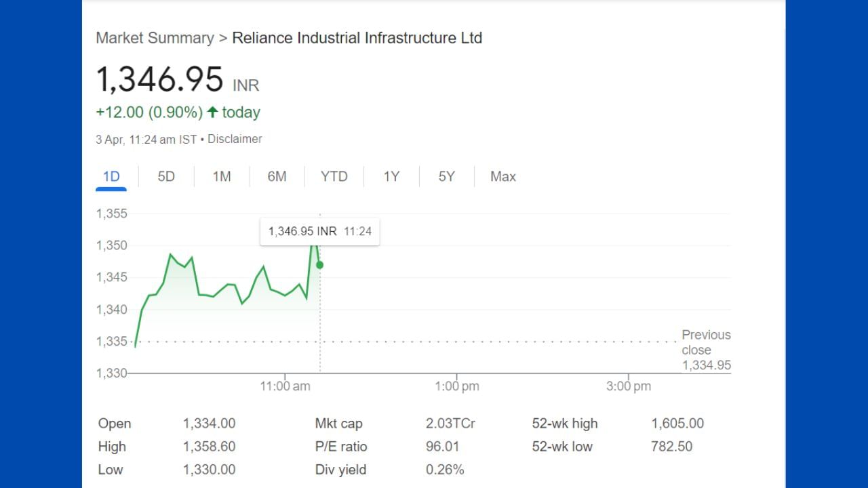Select the Mkt cap value 2.03TCr

tap(450, 424)
